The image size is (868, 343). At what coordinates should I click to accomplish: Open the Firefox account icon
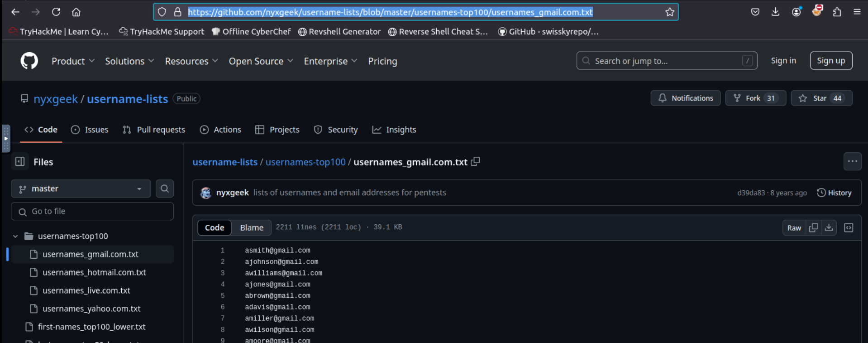click(x=796, y=12)
